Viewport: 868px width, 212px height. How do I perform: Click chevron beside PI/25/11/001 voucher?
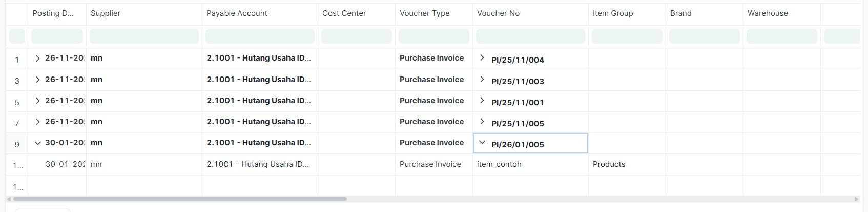(x=482, y=100)
